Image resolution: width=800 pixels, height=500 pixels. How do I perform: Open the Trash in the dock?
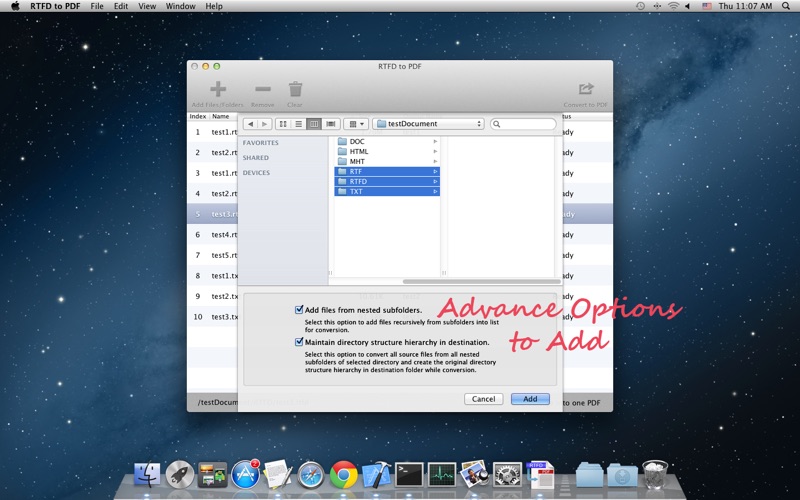pos(655,474)
